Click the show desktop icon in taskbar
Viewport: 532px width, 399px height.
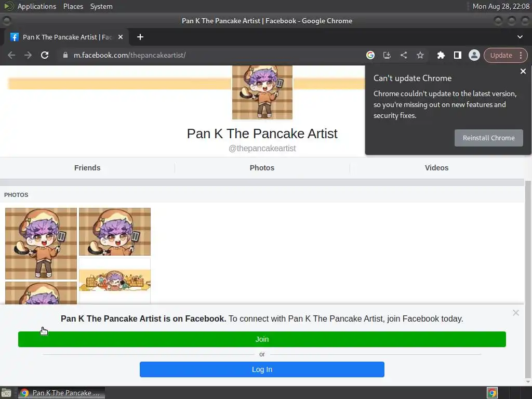click(x=6, y=393)
